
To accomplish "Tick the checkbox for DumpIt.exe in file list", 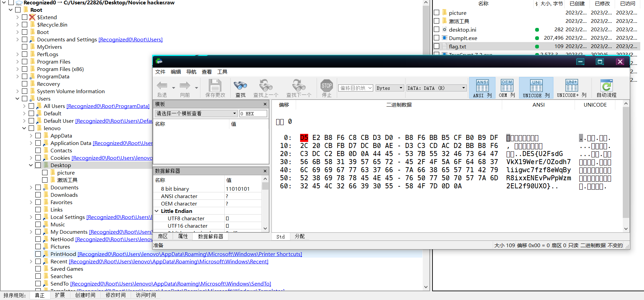I will [x=437, y=38].
